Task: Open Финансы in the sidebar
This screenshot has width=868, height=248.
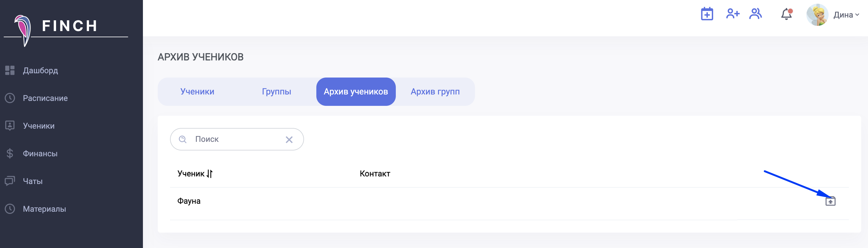Action: click(40, 154)
